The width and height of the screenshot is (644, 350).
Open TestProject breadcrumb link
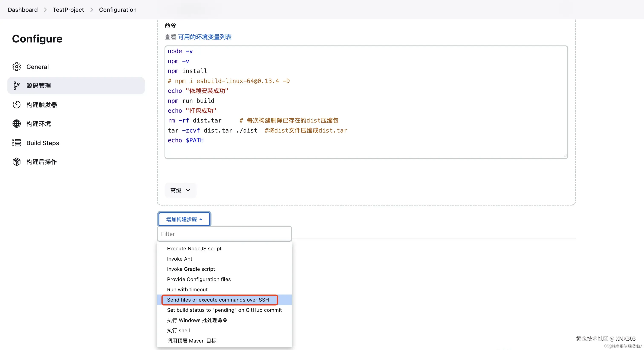click(68, 10)
